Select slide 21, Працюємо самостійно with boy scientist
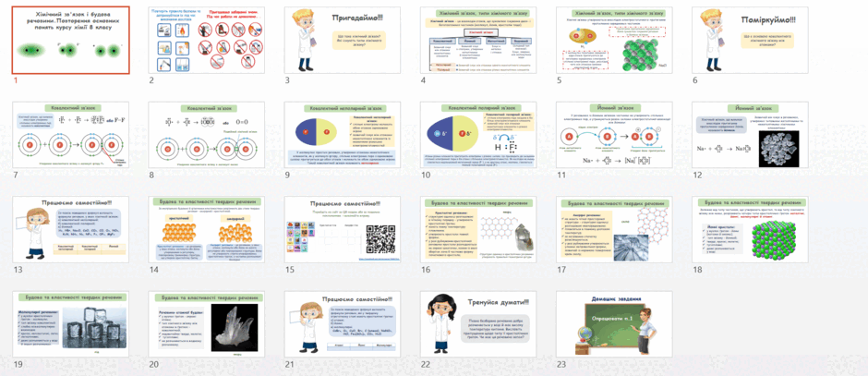868x376 pixels. (x=342, y=324)
